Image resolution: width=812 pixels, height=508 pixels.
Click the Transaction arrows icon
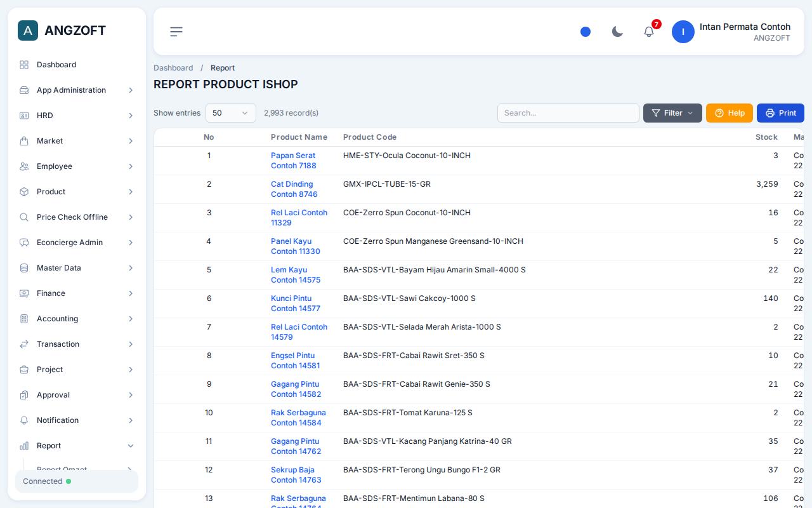24,344
